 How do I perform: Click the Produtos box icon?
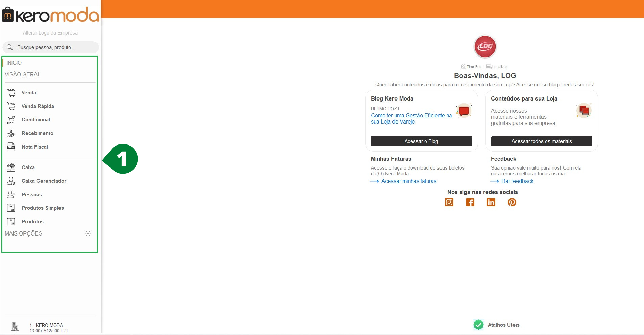pyautogui.click(x=11, y=221)
